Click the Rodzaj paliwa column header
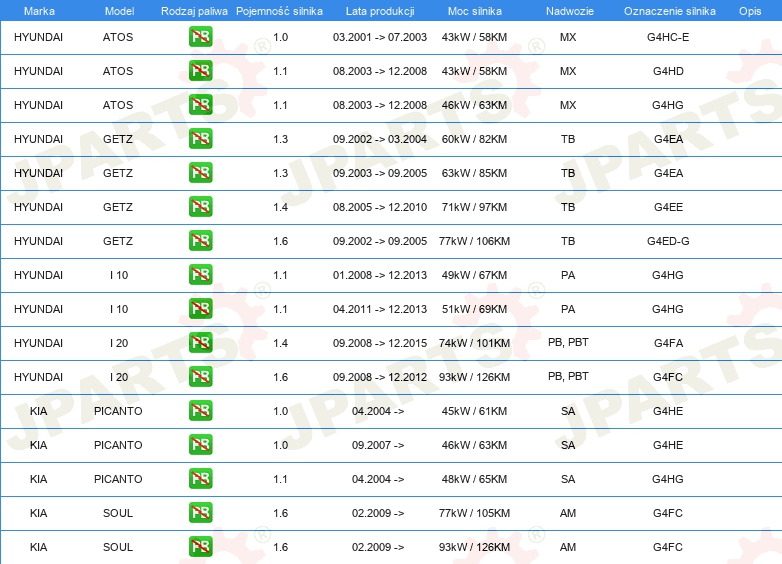Image resolution: width=782 pixels, height=564 pixels. pyautogui.click(x=195, y=11)
